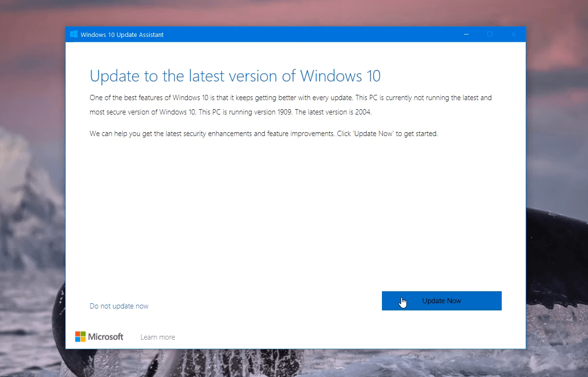Click the 'Update to the latest version of Windows 10' heading
This screenshot has height=377, width=588.
coord(235,76)
